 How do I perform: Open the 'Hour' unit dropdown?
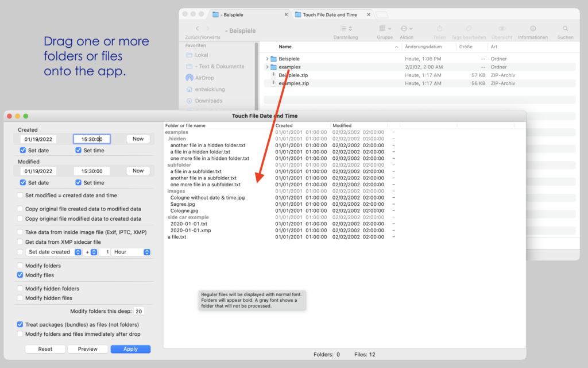point(131,252)
